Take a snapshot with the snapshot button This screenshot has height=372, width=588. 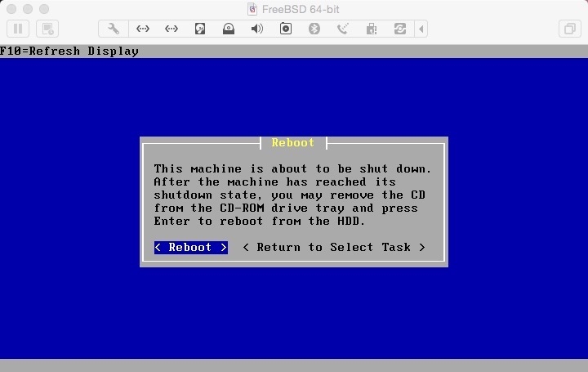click(47, 29)
